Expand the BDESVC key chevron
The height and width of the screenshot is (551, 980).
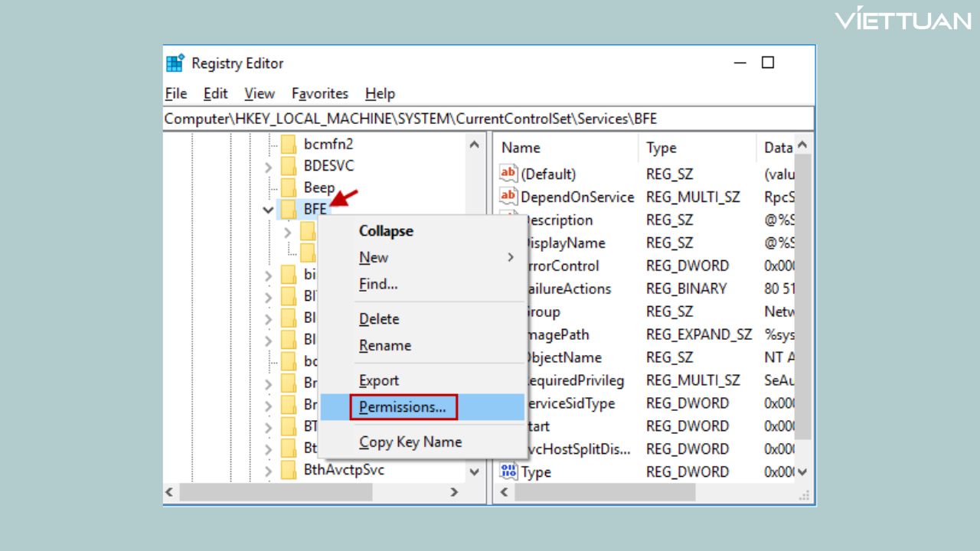click(268, 167)
